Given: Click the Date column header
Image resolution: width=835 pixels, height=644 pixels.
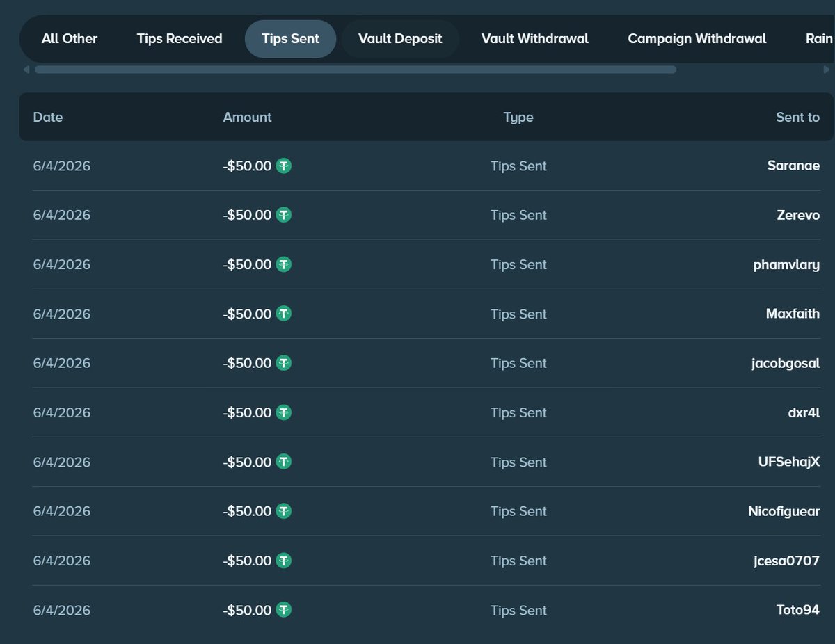Looking at the screenshot, I should point(48,118).
